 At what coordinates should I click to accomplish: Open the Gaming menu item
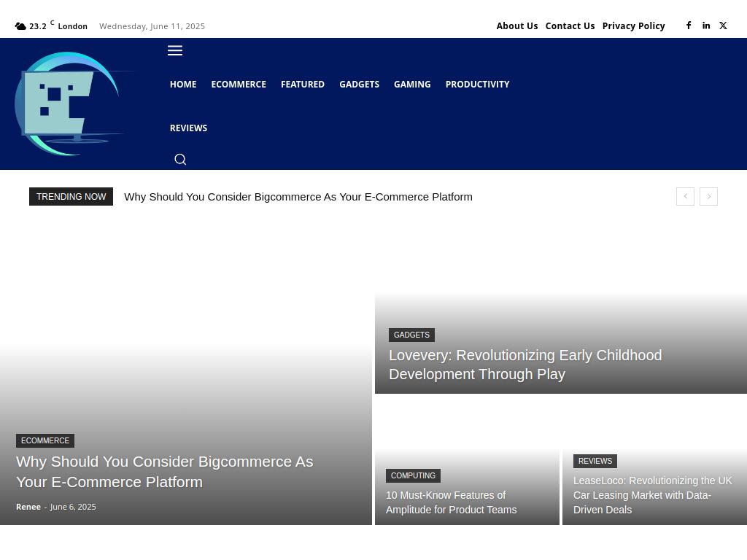412,85
